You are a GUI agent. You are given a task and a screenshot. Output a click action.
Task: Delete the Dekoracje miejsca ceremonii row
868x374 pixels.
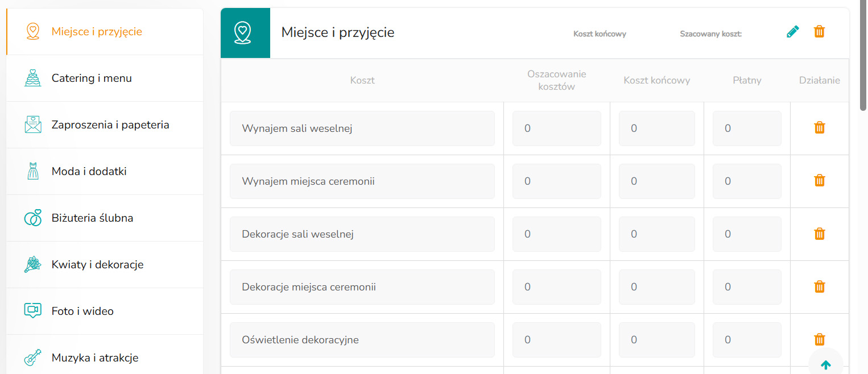(819, 286)
